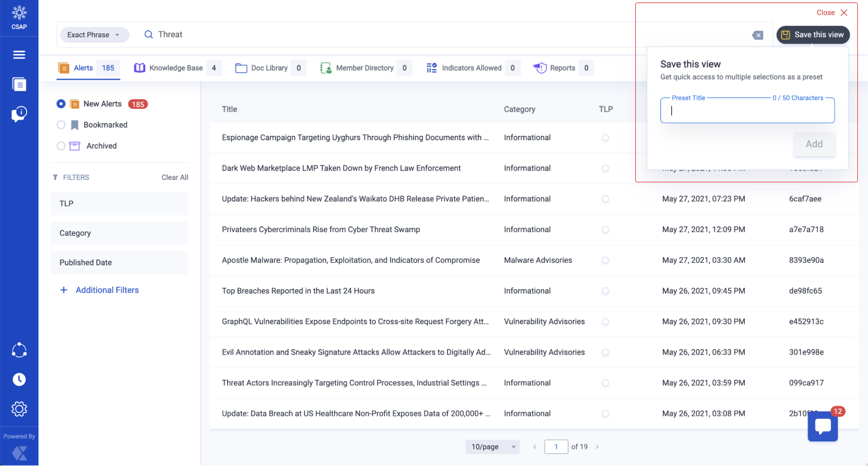Switch to the Member Directory tab
The width and height of the screenshot is (868, 466).
pos(364,68)
